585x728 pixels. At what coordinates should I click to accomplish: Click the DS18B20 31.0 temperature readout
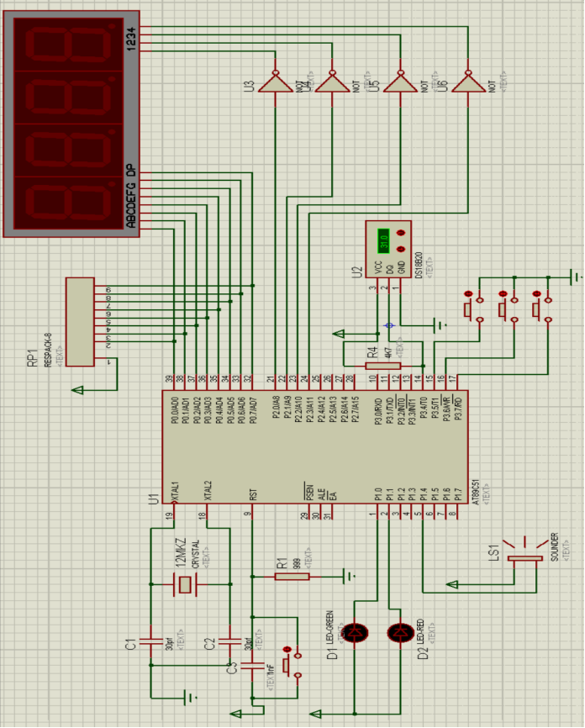(383, 241)
